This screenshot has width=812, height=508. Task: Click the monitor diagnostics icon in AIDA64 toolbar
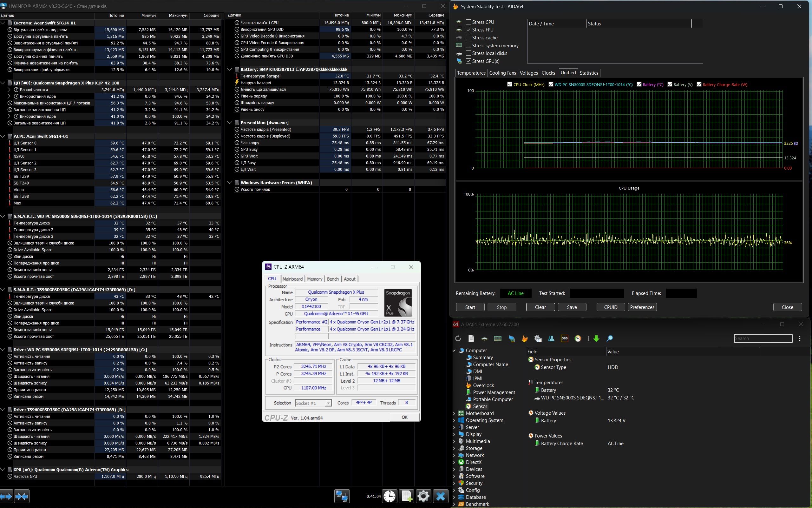pyautogui.click(x=511, y=338)
